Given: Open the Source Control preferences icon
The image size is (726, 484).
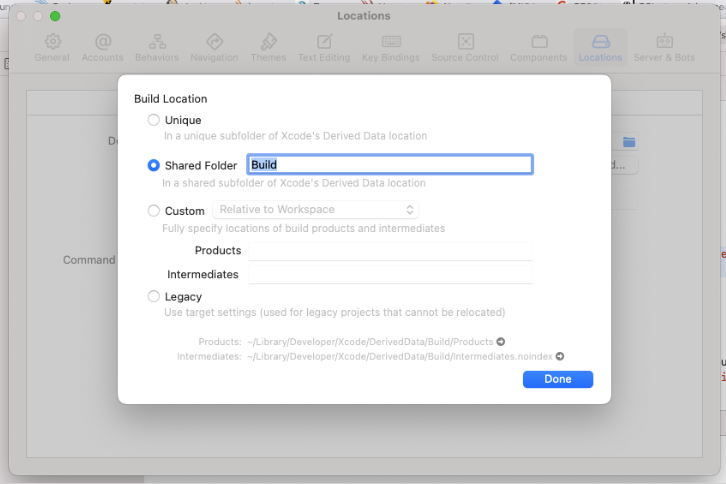Looking at the screenshot, I should [465, 42].
